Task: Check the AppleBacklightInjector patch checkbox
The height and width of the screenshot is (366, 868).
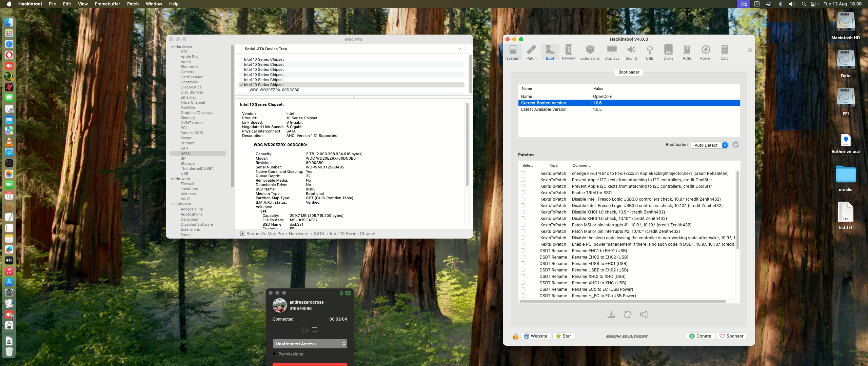Action: pos(523,173)
